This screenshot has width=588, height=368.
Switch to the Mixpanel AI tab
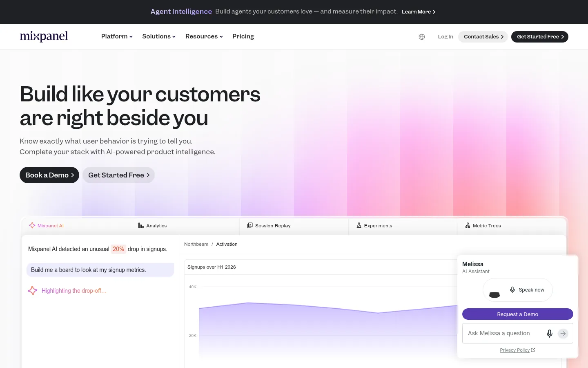coord(76,226)
